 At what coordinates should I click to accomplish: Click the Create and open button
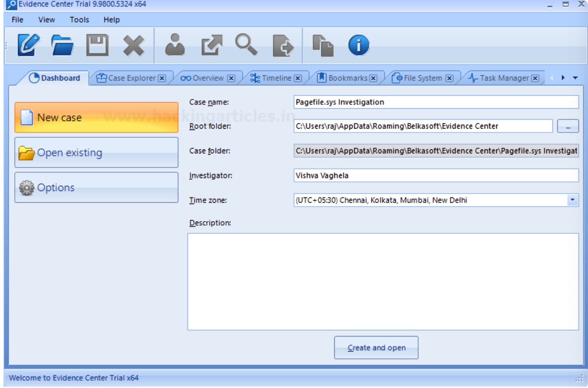376,348
